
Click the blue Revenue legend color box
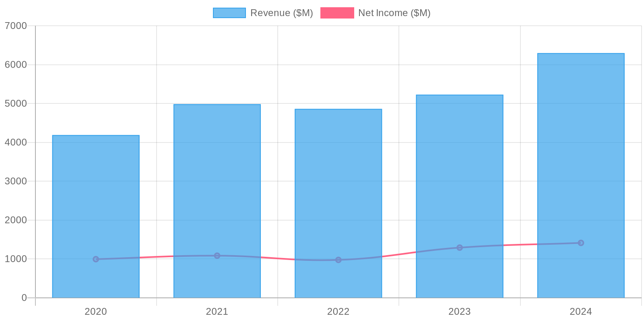[x=229, y=13]
